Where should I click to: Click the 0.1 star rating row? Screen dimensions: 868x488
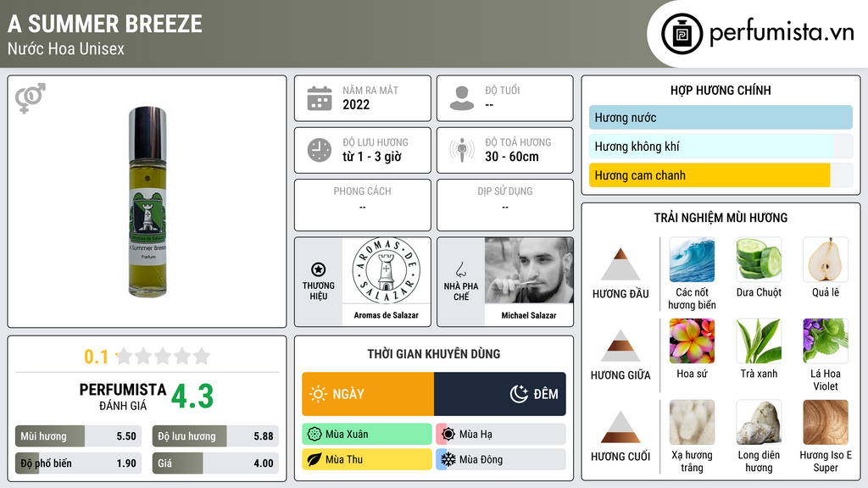point(147,357)
